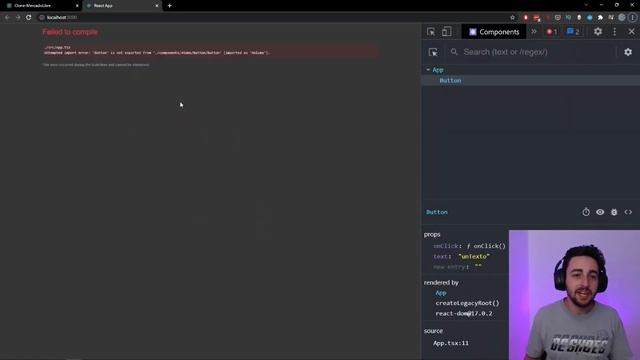Open React Components view settings gear
Image resolution: width=640 pixels, height=360 pixels.
[628, 52]
